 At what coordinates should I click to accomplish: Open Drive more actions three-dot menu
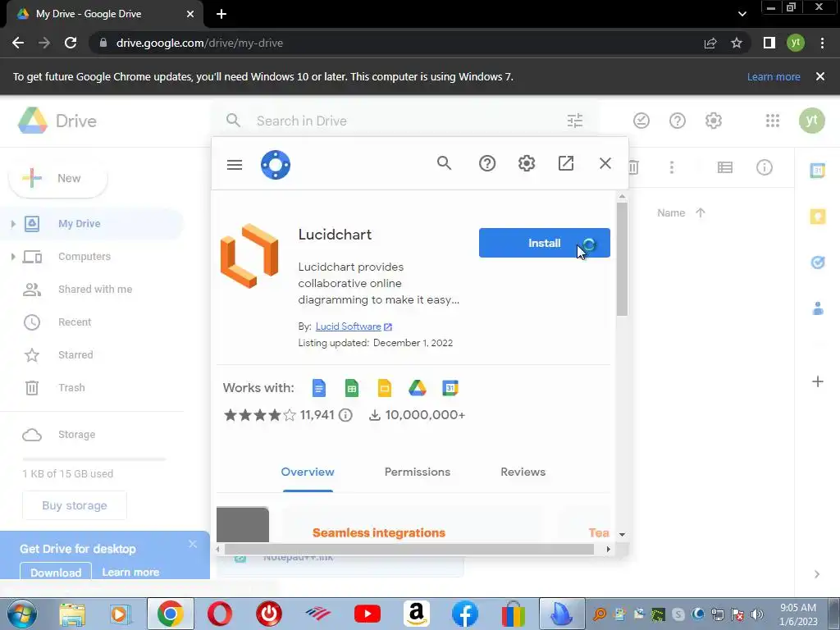click(x=672, y=167)
